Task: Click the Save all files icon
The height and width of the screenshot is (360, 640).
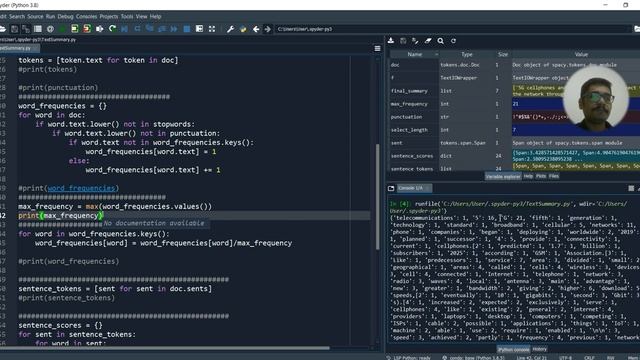Action: point(26,29)
